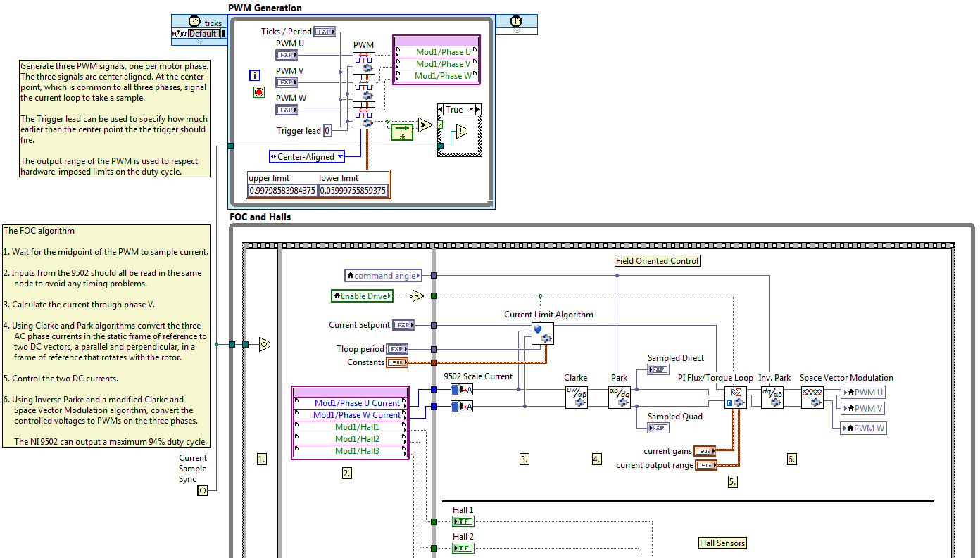The image size is (980, 558).
Task: Edit the lower limit value 0.05999755859375
Action: (353, 191)
